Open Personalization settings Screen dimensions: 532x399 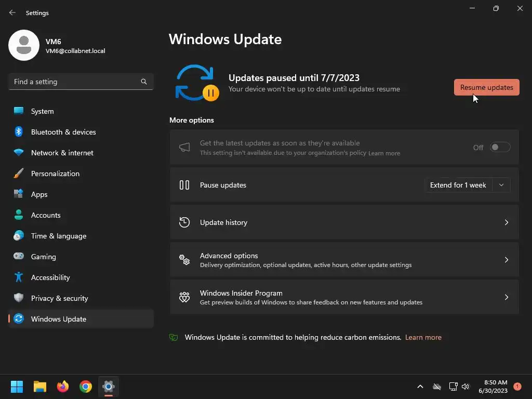point(81,174)
